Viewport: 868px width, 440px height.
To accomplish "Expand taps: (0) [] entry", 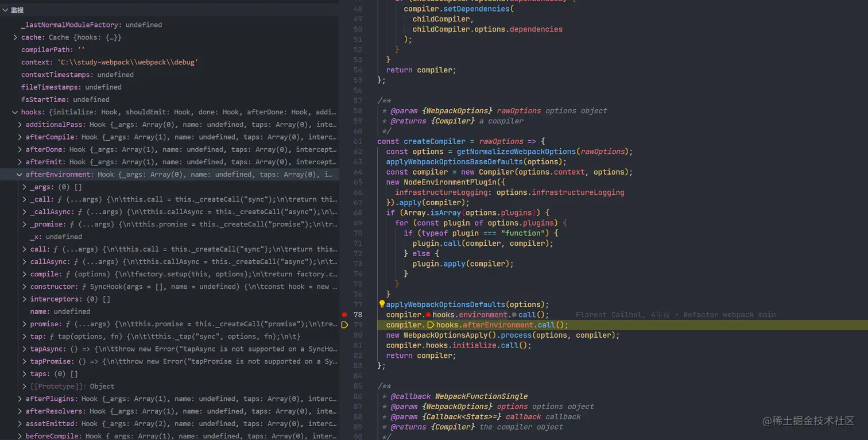I will click(25, 374).
